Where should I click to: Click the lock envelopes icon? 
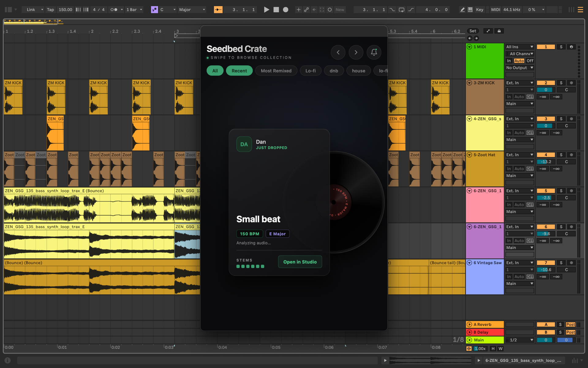point(499,31)
